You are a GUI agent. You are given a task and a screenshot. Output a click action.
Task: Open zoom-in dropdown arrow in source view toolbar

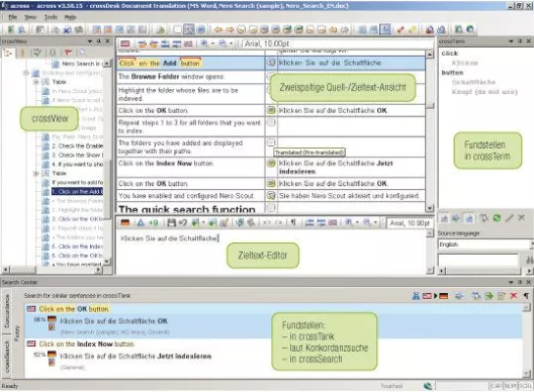coord(214,44)
